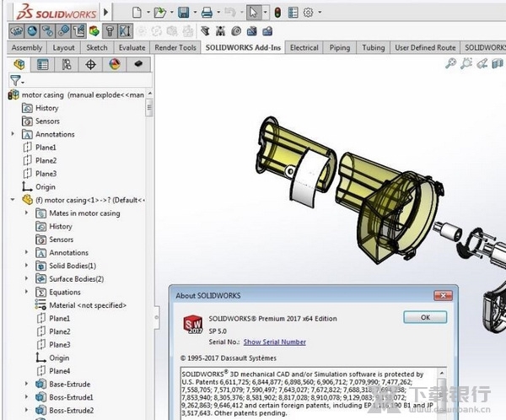The height and width of the screenshot is (420, 506).
Task: Expand the Solid Bodies(1) folder
Action: [26, 266]
